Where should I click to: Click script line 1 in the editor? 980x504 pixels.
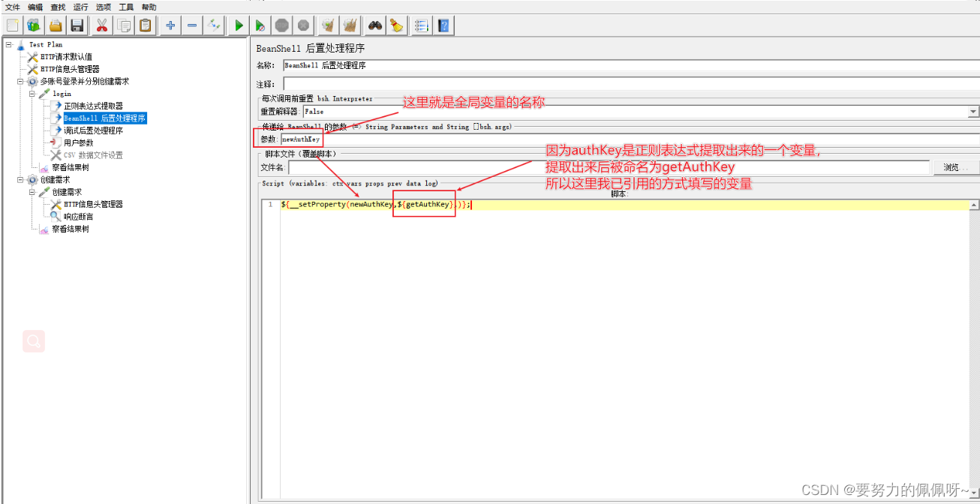(x=626, y=205)
